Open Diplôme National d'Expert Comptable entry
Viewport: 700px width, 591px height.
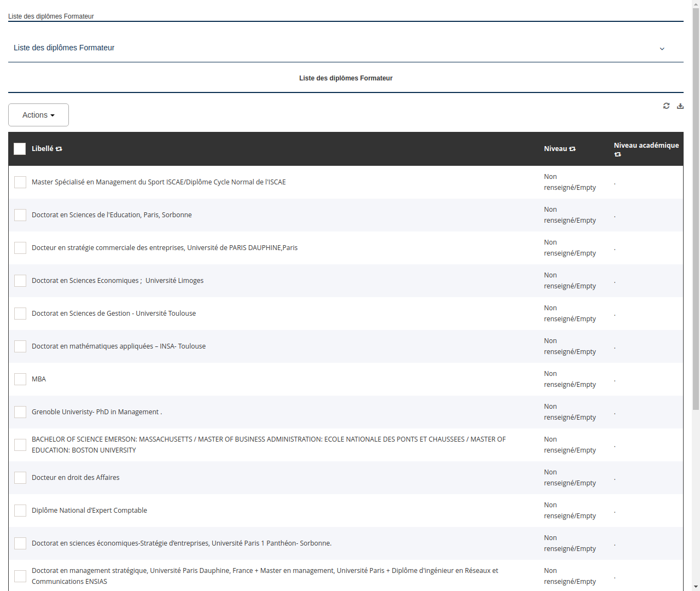[x=89, y=510]
